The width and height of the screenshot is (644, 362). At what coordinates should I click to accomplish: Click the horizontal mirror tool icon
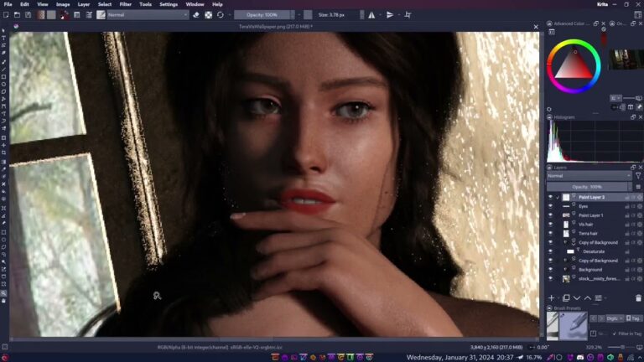[371, 15]
